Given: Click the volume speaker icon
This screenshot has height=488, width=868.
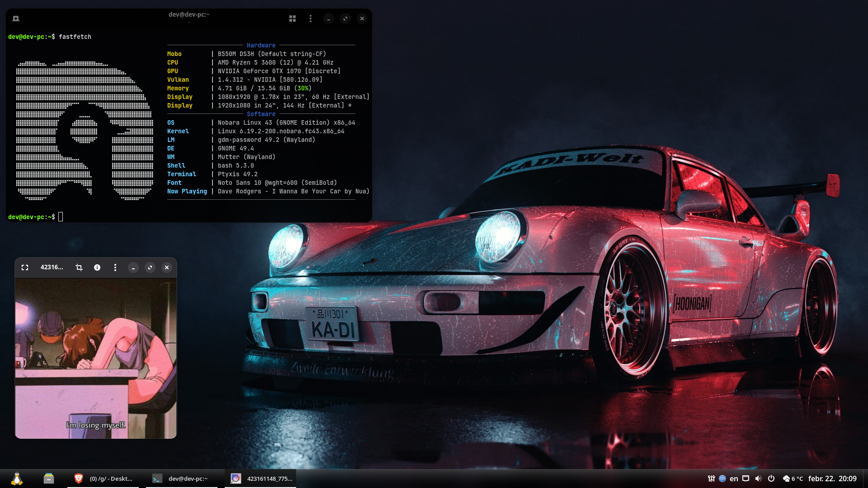Looking at the screenshot, I should (759, 479).
